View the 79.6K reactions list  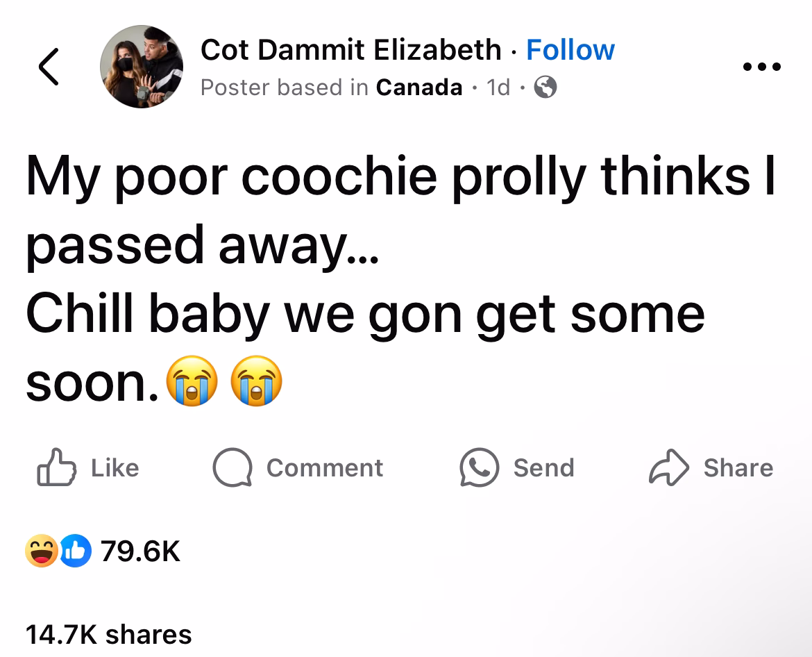point(141,552)
